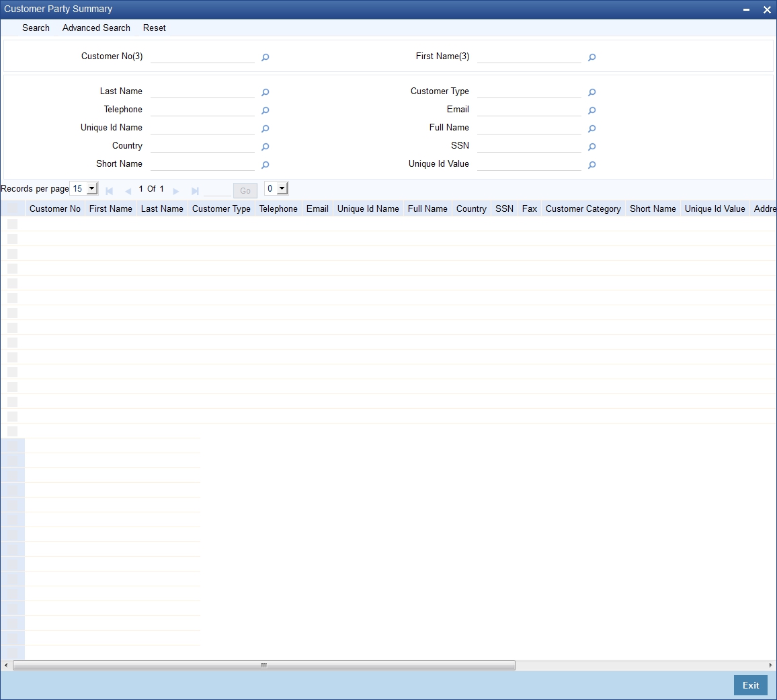Tick the fourth row checkbox in results grid

[x=12, y=269]
